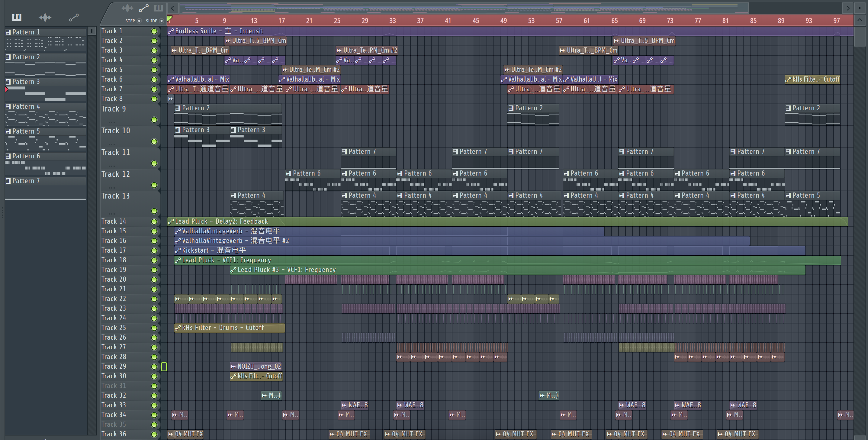
Task: Select kHs Filte Cutoff clip on Track 6
Action: click(812, 79)
